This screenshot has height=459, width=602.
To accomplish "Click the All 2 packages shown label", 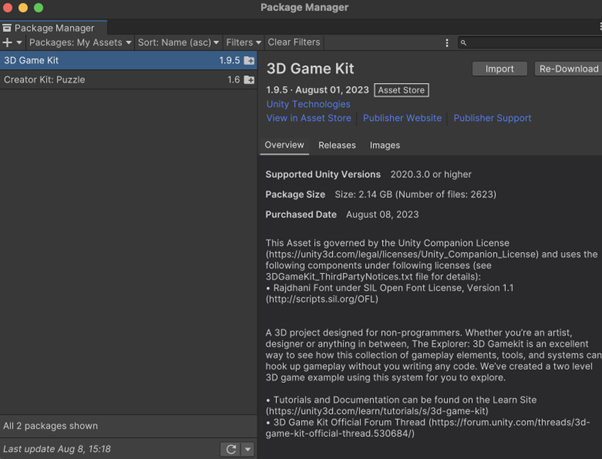I will point(50,426).
